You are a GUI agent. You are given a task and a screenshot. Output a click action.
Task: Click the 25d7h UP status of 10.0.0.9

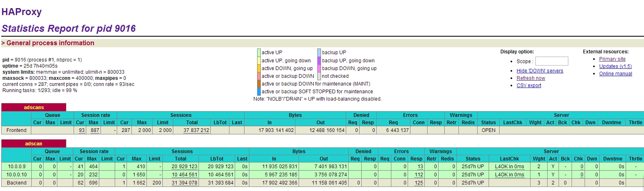coord(473,167)
